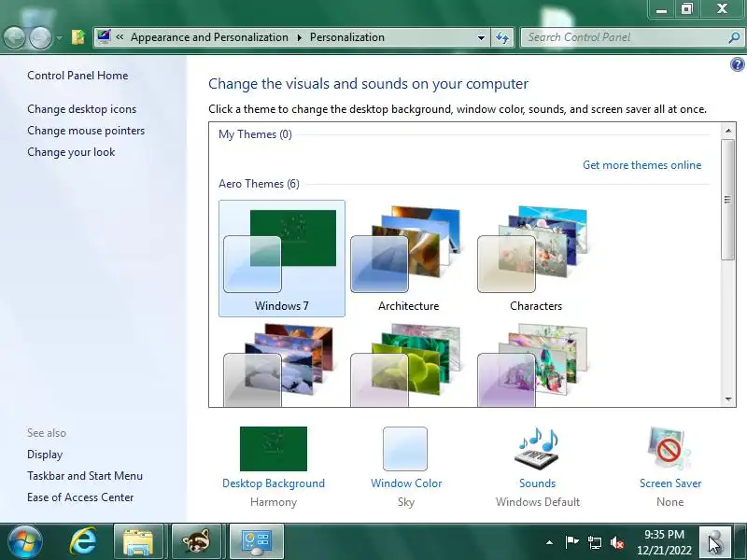
Task: Click the Window Color sky swatch
Action: tap(405, 449)
